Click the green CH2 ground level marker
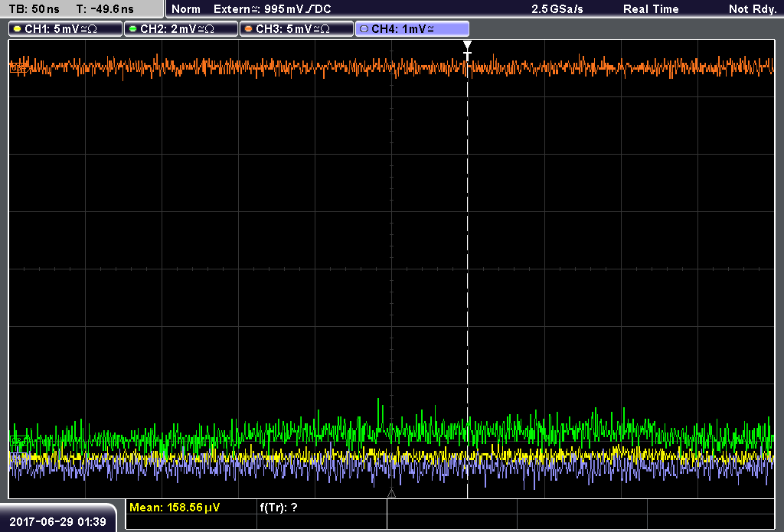The width and height of the screenshot is (784, 532). (x=18, y=440)
